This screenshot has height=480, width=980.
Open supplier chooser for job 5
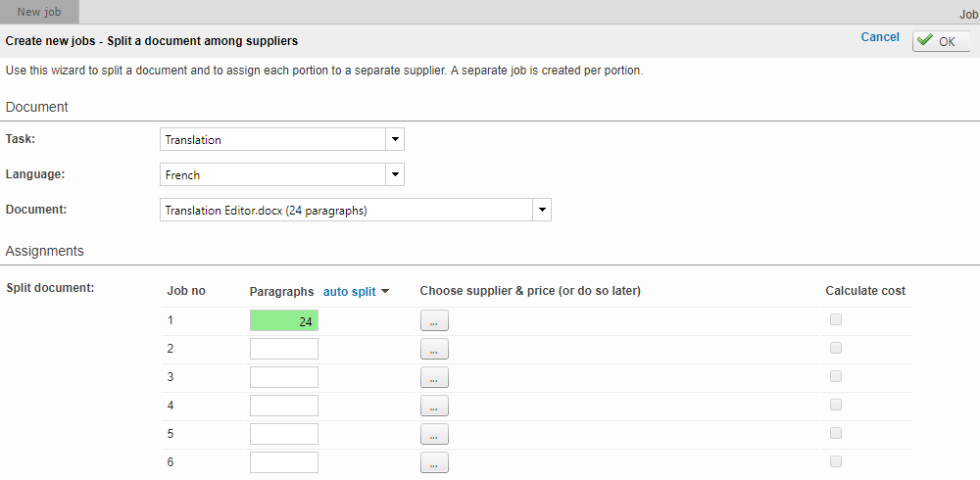point(434,434)
